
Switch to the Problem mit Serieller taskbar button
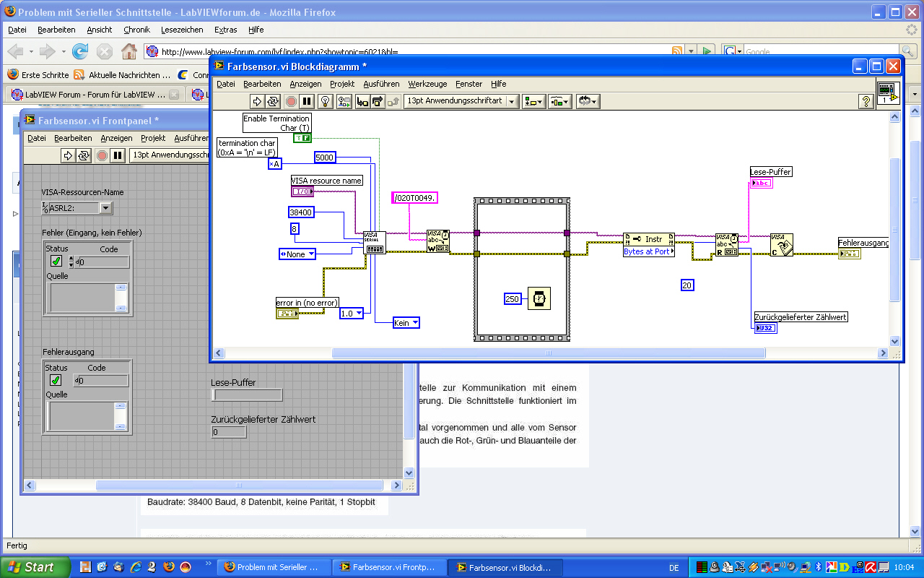[x=274, y=567]
